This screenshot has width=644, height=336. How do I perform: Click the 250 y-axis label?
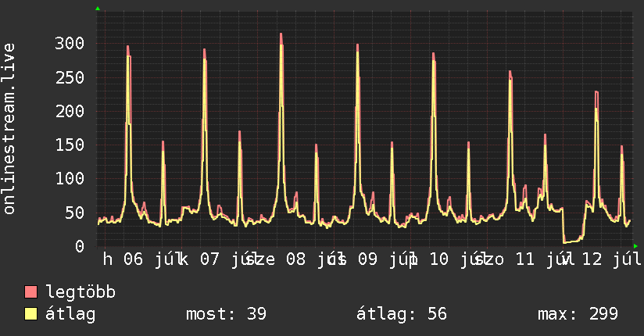pos(70,77)
